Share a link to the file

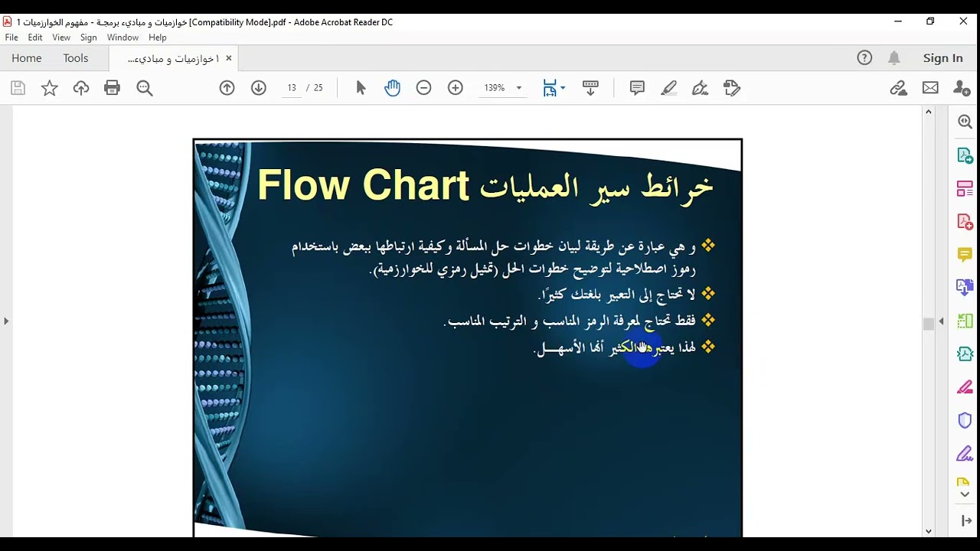(899, 88)
